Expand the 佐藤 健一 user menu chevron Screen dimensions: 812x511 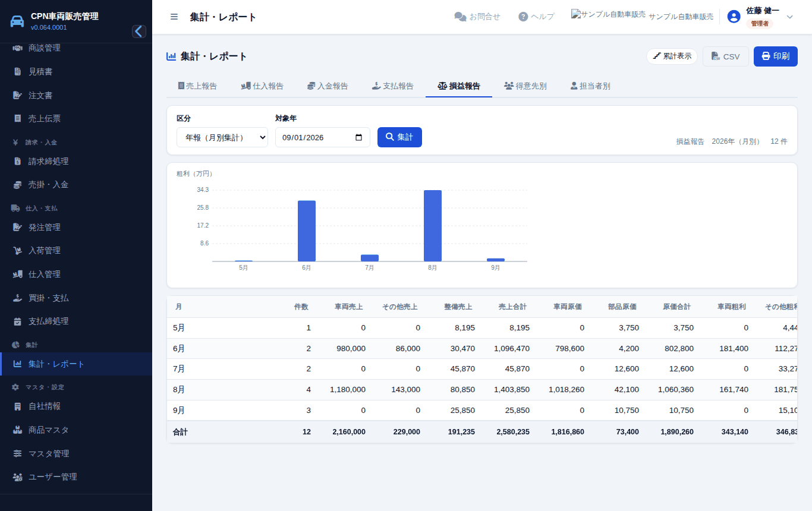[790, 17]
